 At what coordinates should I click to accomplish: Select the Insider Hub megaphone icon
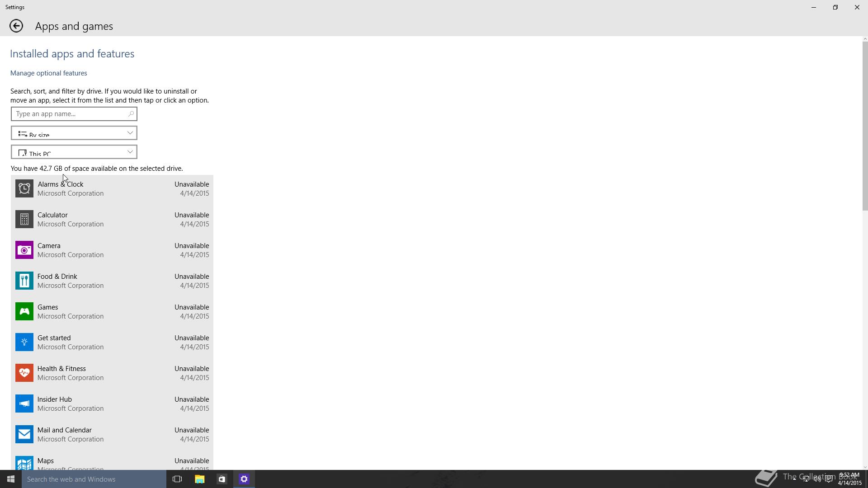(24, 404)
